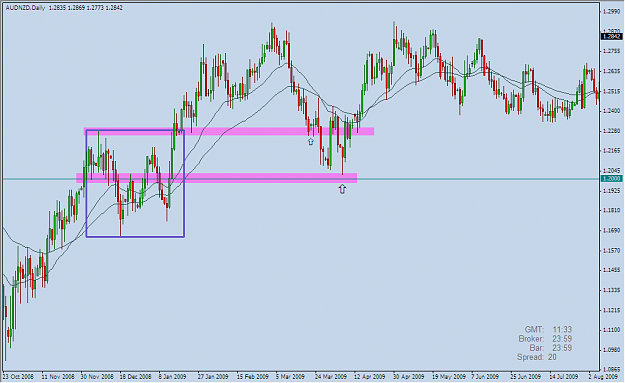Click the 30 Nov 2008 date label
Screen dimensions: 625x383
point(97,377)
